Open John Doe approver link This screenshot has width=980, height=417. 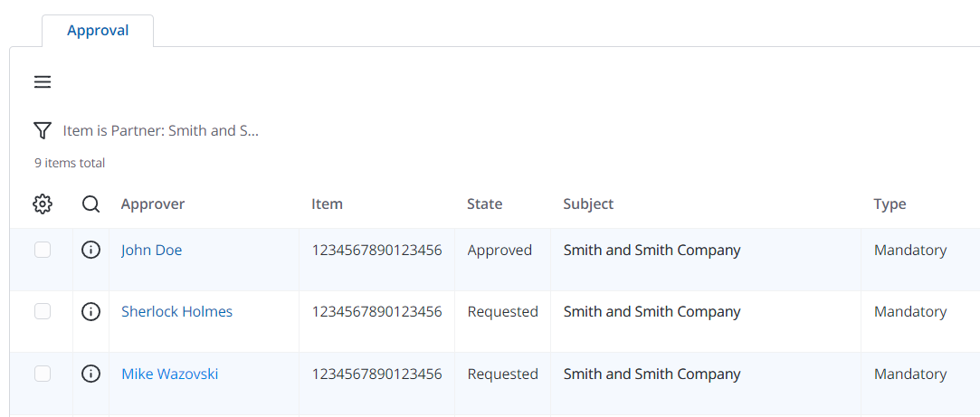click(x=151, y=251)
